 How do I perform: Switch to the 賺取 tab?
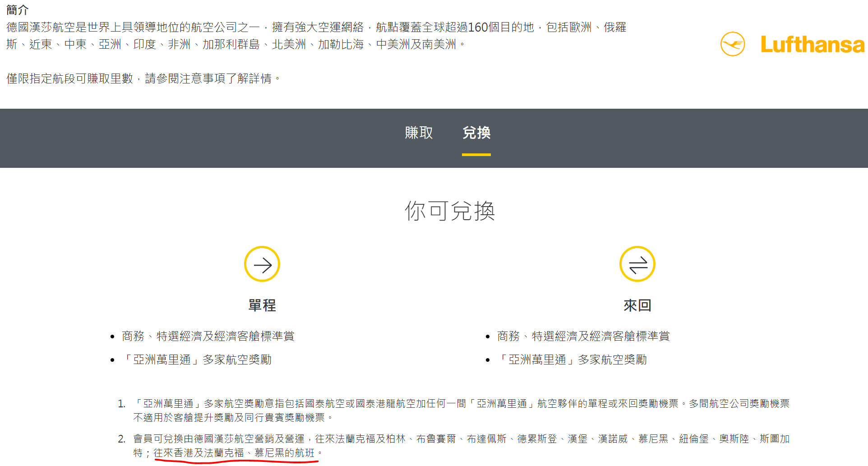coord(419,133)
